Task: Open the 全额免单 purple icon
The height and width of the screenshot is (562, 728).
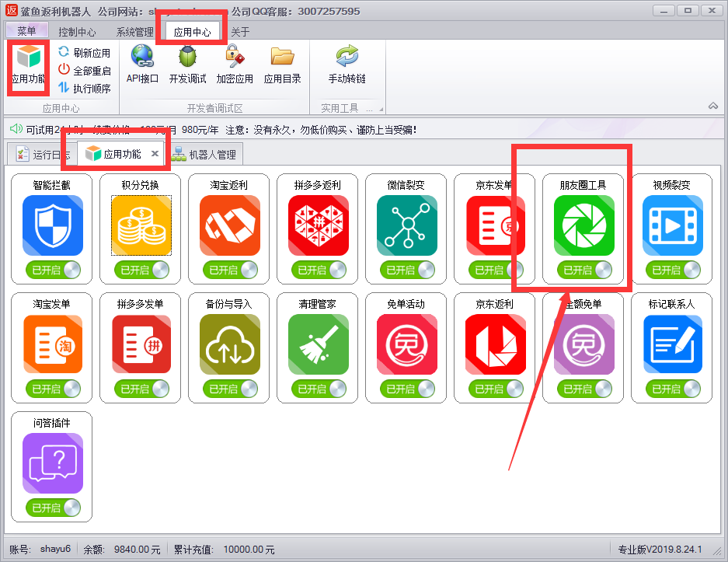Action: tap(584, 344)
